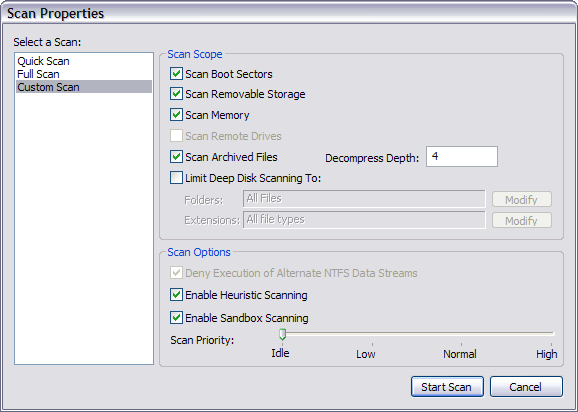Image resolution: width=578 pixels, height=412 pixels.
Task: Click Modify button next to Folders
Action: tap(522, 200)
